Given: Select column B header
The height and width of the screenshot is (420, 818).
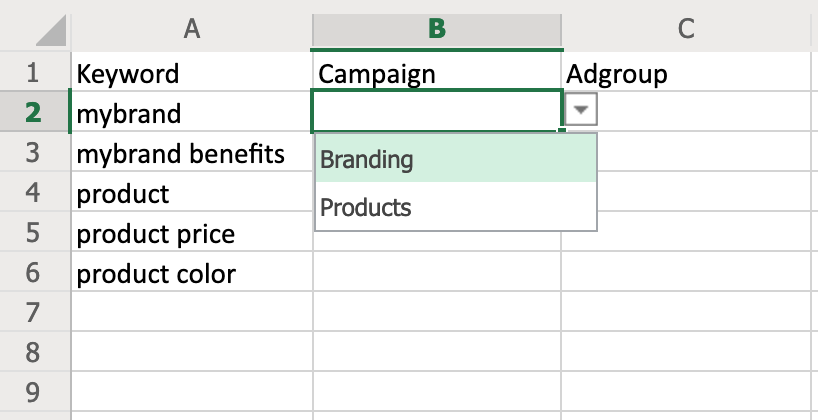Looking at the screenshot, I should pyautogui.click(x=437, y=29).
